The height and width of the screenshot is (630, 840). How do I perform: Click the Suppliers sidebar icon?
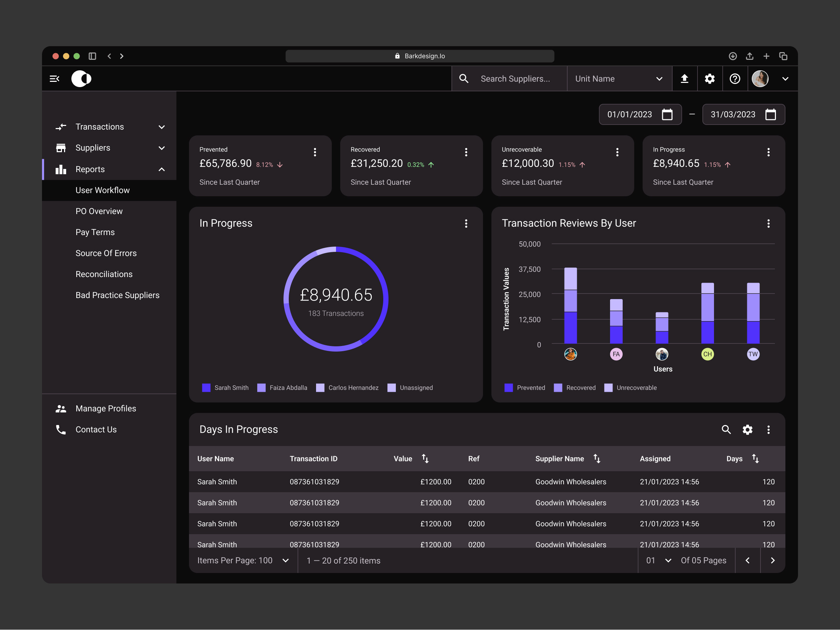61,148
